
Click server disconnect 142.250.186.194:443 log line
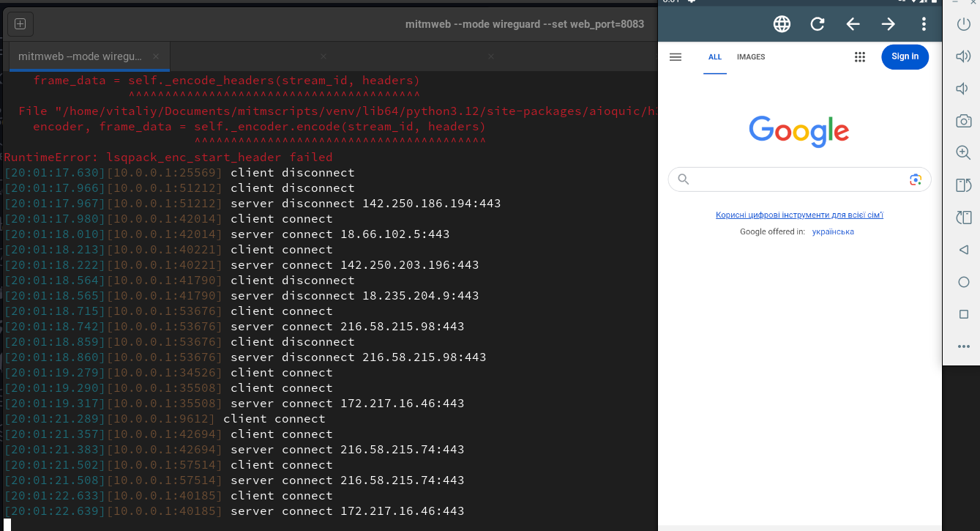(253, 204)
